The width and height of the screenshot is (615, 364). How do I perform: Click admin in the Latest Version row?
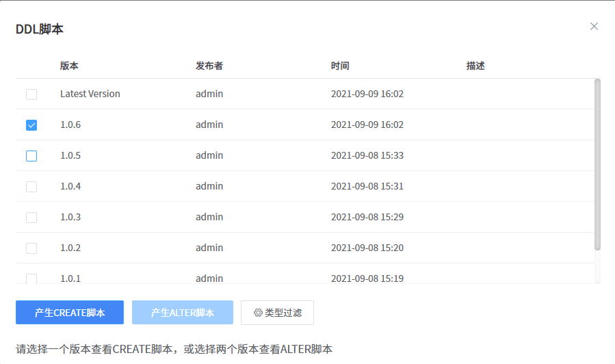[209, 94]
